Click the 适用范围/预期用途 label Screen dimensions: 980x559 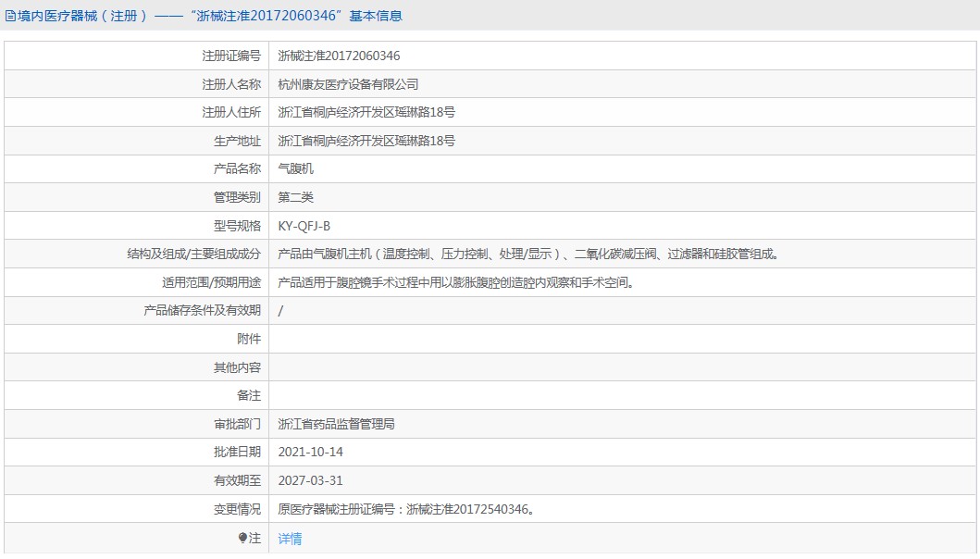pos(211,282)
